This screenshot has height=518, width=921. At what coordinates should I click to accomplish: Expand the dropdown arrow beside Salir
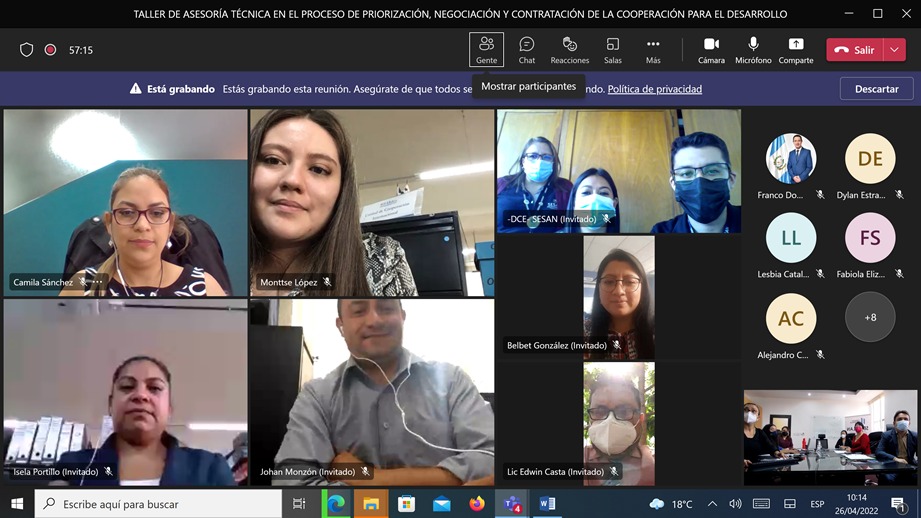click(895, 50)
